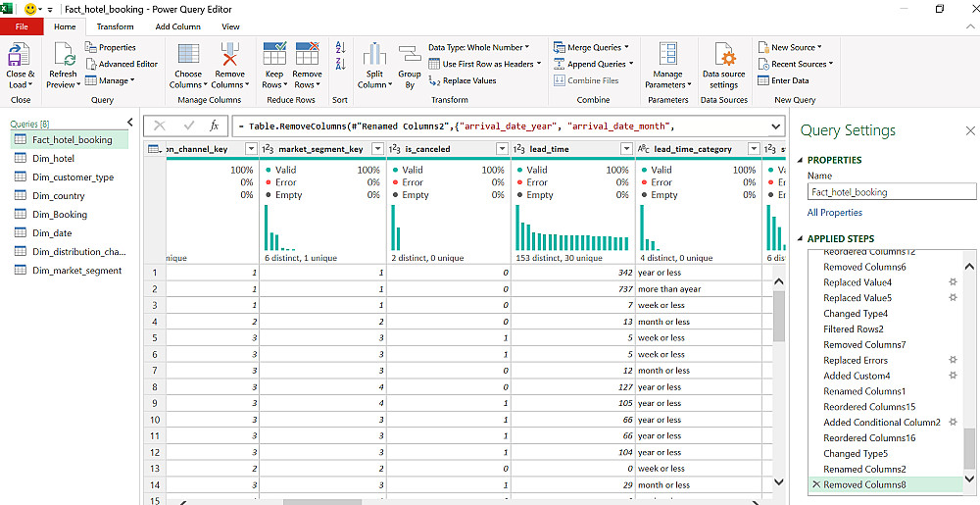Collapse the Queries pane with the arrow
Image resolution: width=980 pixels, height=505 pixels.
[130, 123]
